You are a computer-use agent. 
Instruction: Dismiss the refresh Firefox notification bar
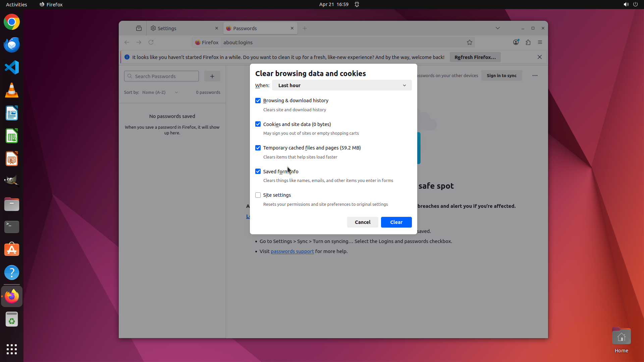pyautogui.click(x=540, y=57)
